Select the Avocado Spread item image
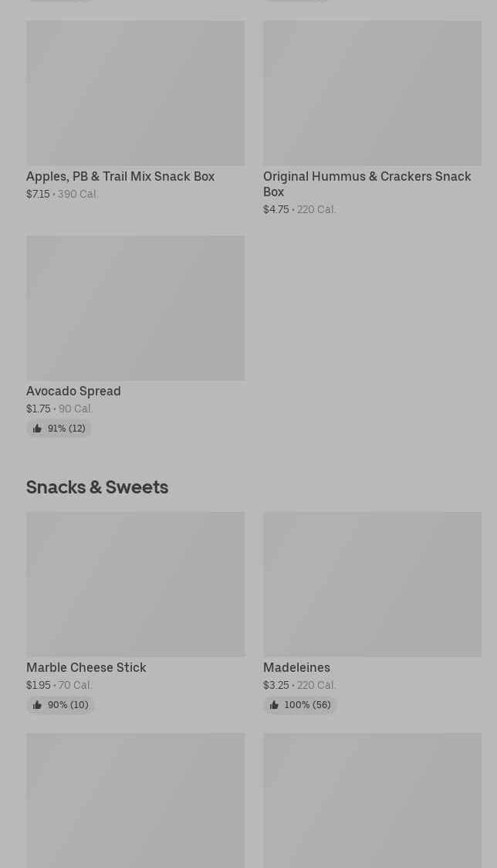Image resolution: width=497 pixels, height=868 pixels. (x=135, y=307)
